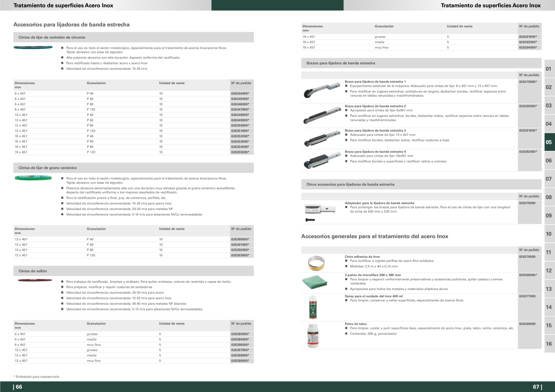Click product name Cinta adhesiva de Inox
Viewport: 555px width, 392px height.
point(363,257)
